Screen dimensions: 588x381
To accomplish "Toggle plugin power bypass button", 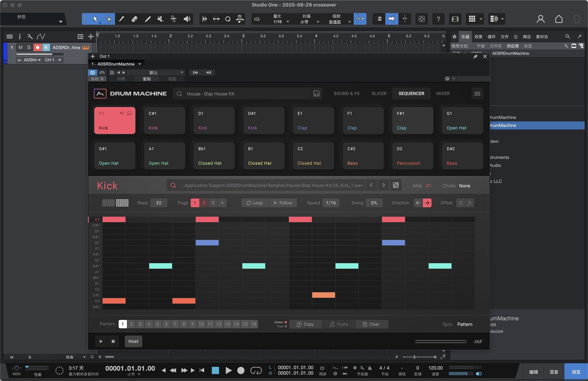I will pos(92,73).
